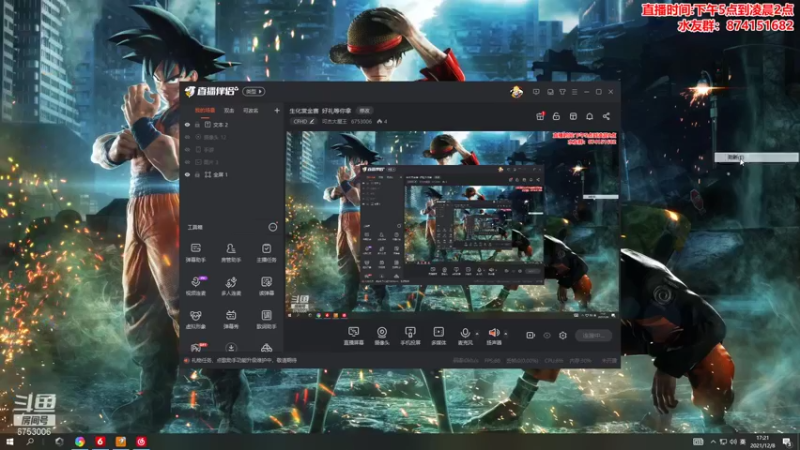Share the live room
Screen dimensions: 800x450
pos(606,116)
